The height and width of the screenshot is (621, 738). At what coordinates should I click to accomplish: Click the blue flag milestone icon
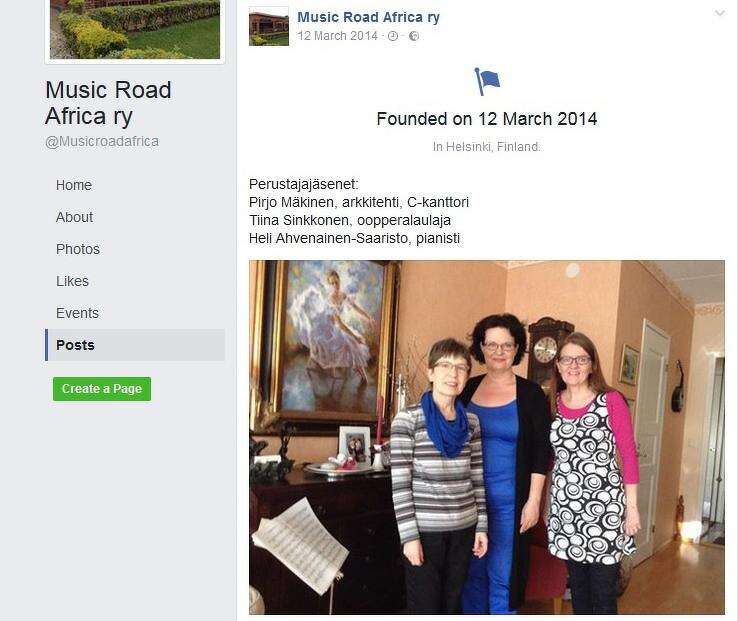[x=487, y=81]
